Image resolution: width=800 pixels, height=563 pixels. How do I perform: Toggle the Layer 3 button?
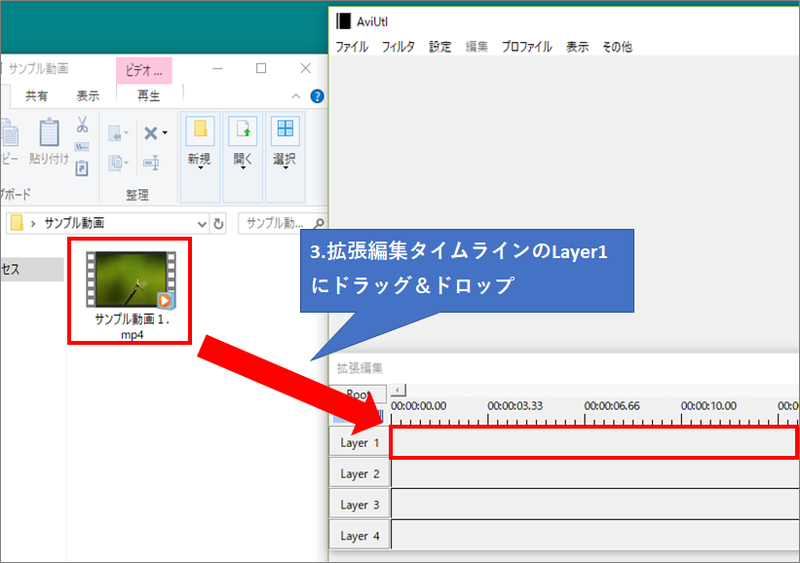pyautogui.click(x=360, y=505)
